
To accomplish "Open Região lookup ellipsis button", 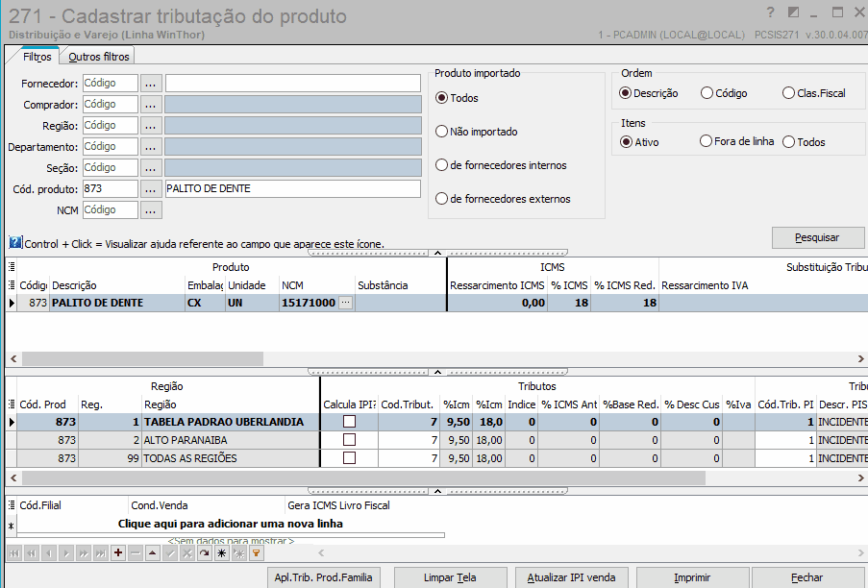I will 151,126.
